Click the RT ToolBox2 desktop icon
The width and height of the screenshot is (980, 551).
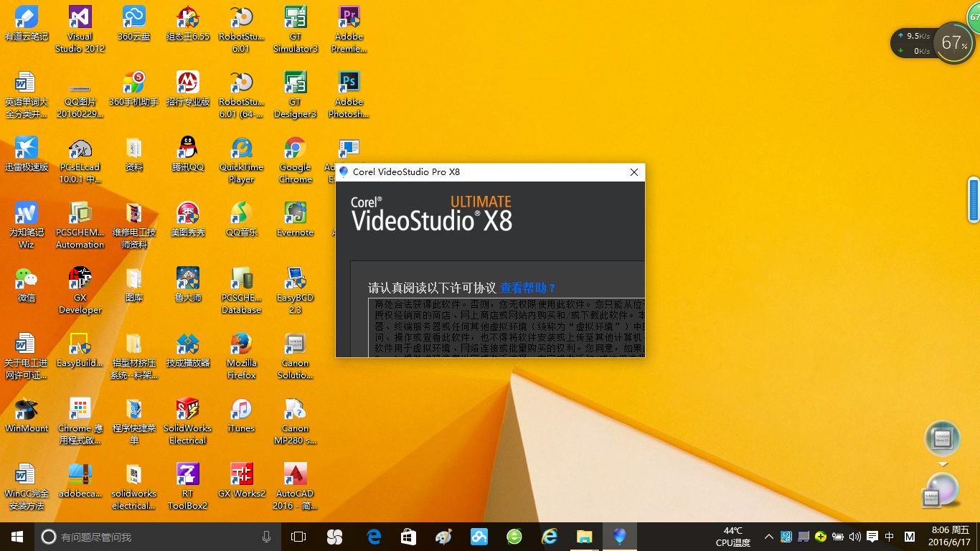point(188,486)
